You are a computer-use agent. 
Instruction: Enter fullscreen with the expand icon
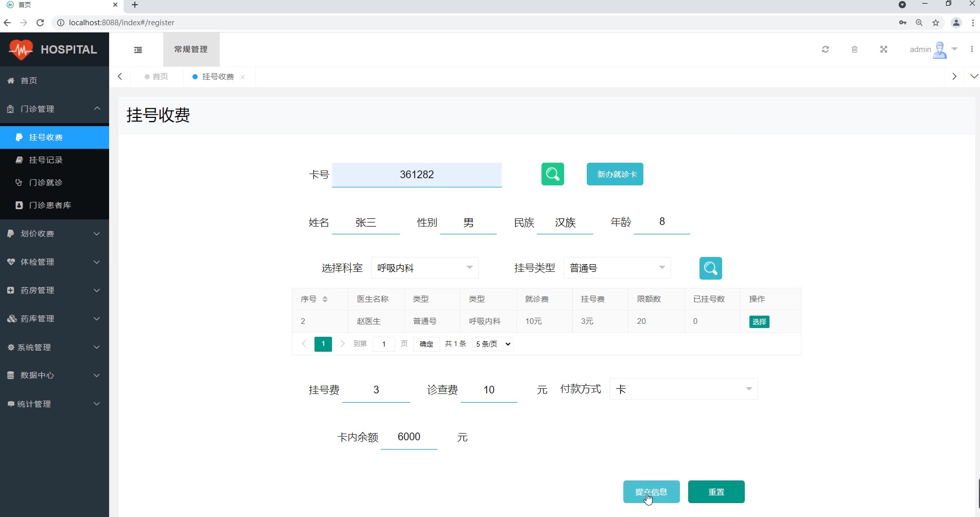click(883, 49)
